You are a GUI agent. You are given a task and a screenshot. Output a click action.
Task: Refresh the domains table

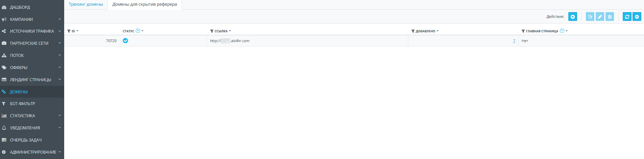click(x=627, y=17)
